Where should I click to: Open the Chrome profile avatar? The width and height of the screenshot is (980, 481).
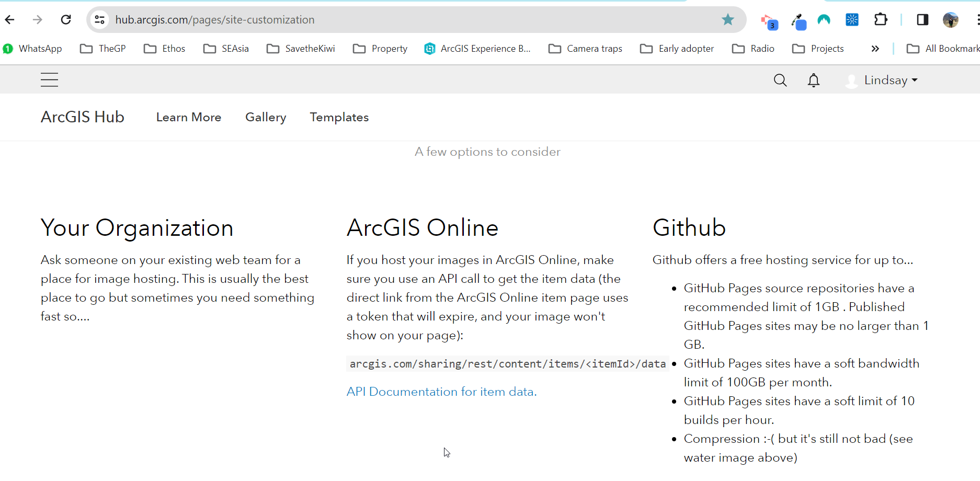click(951, 20)
